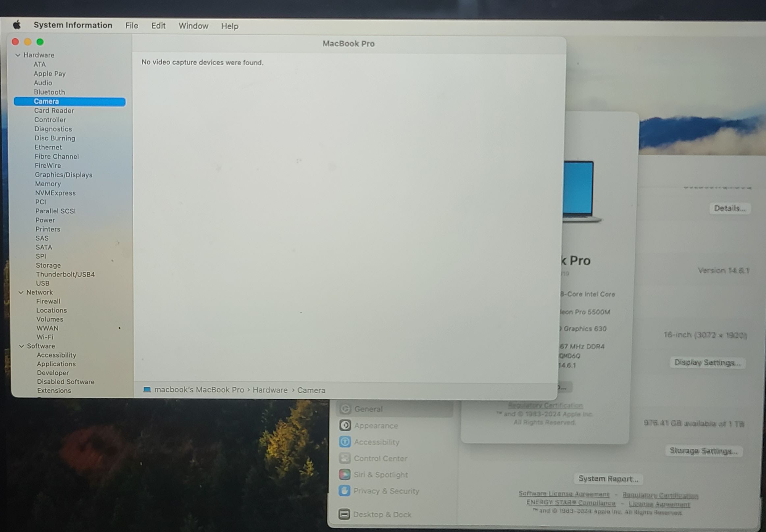Click the laptop icon in path bar

pos(147,390)
